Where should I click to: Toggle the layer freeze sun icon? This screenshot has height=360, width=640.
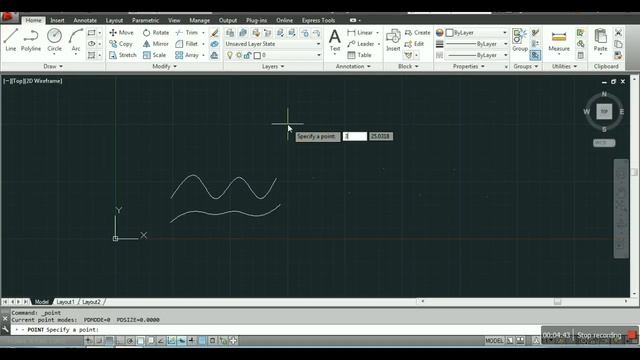tap(239, 55)
